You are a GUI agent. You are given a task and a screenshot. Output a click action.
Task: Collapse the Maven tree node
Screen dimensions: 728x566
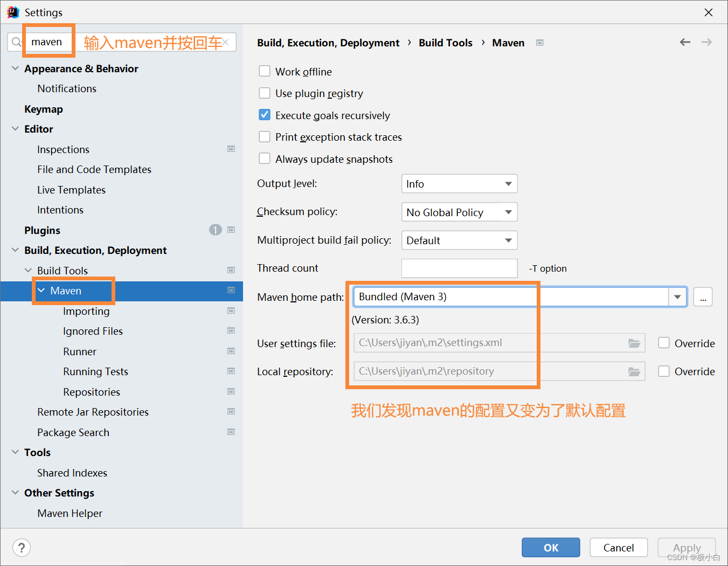point(41,291)
